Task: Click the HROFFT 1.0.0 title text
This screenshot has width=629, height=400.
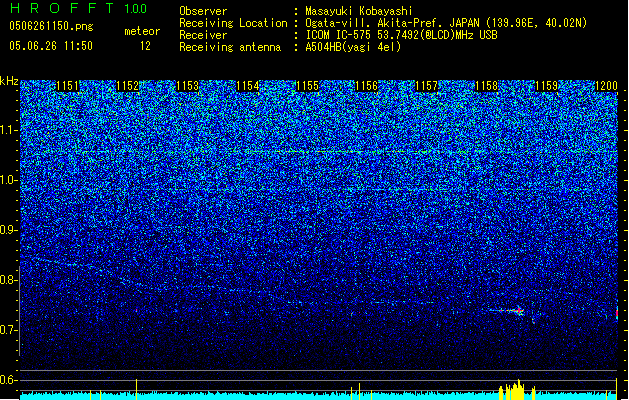Action: tap(78, 8)
